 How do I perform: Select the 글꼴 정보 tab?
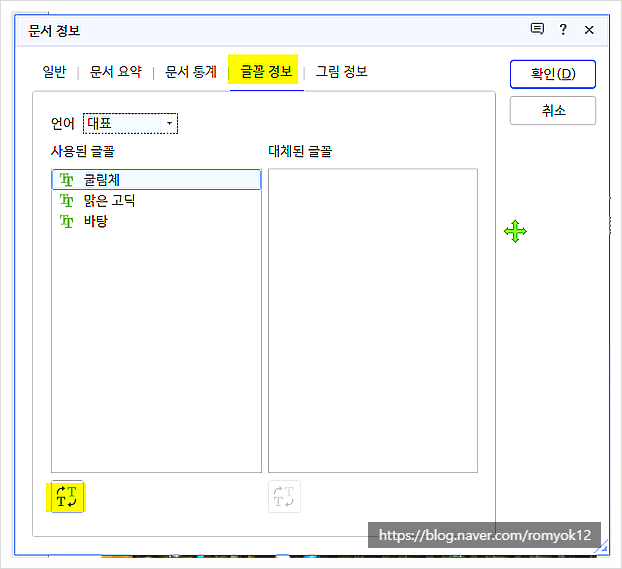click(266, 72)
